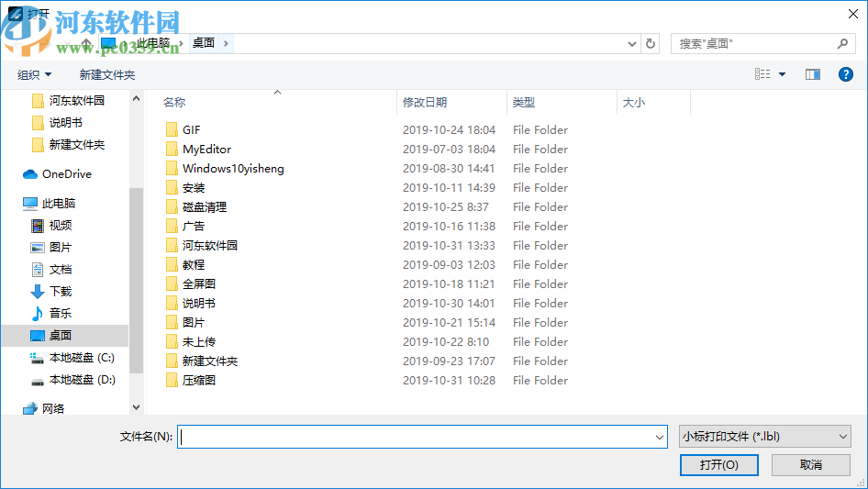868x489 pixels.
Task: Click the sidebar scroll down arrow
Action: tap(136, 407)
